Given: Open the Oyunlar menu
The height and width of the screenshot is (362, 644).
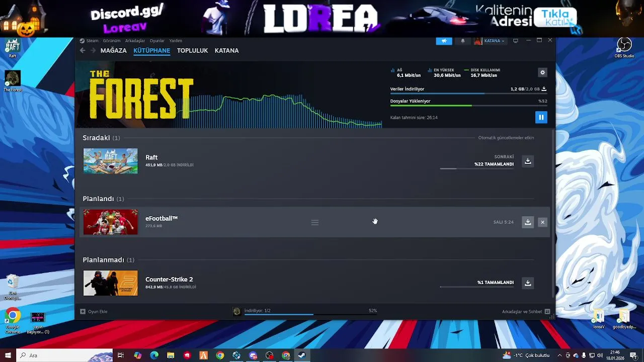Looking at the screenshot, I should click(157, 41).
